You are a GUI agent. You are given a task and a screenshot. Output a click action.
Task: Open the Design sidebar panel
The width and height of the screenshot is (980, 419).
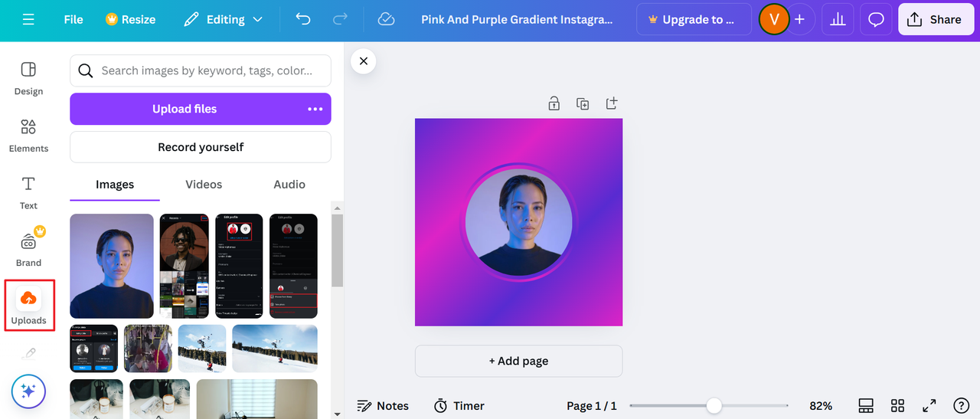[28, 78]
